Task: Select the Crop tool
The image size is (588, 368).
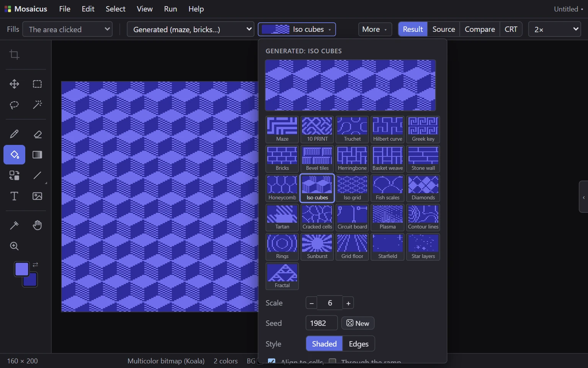Action: click(15, 55)
